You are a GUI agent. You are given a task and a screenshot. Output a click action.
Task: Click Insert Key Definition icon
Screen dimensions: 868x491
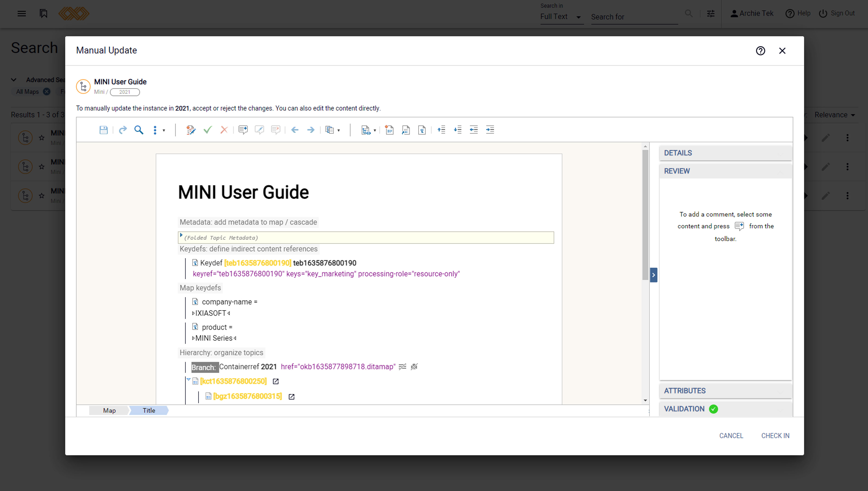(422, 130)
